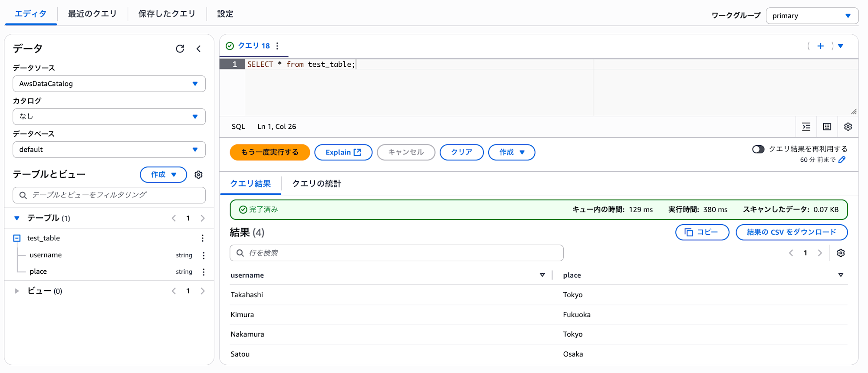This screenshot has width=868, height=373.
Task: Sort results by username column
Action: [542, 275]
